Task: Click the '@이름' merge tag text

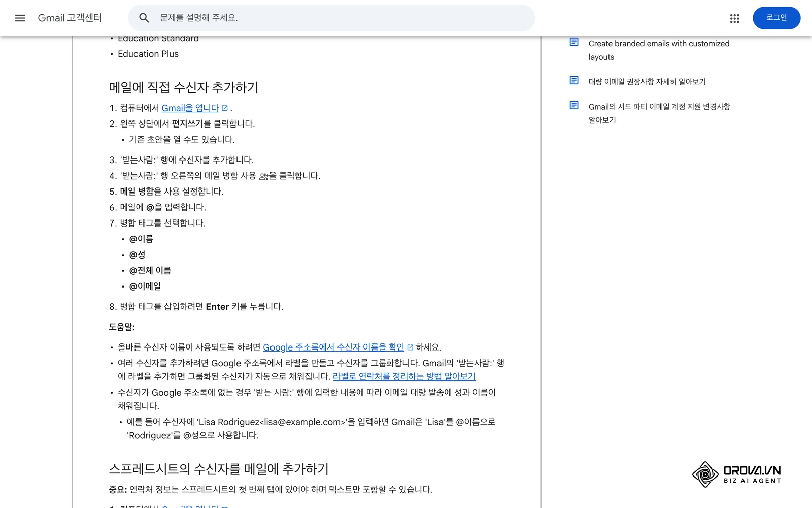Action: tap(141, 239)
